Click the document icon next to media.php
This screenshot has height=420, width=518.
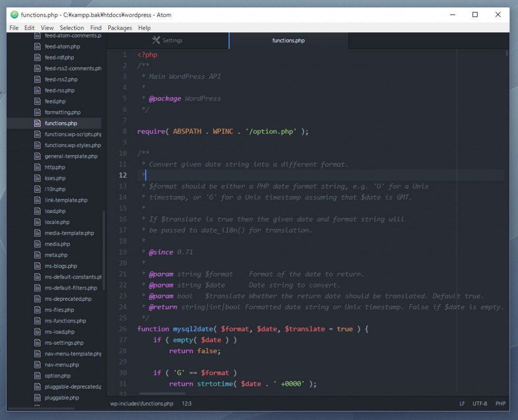click(37, 244)
